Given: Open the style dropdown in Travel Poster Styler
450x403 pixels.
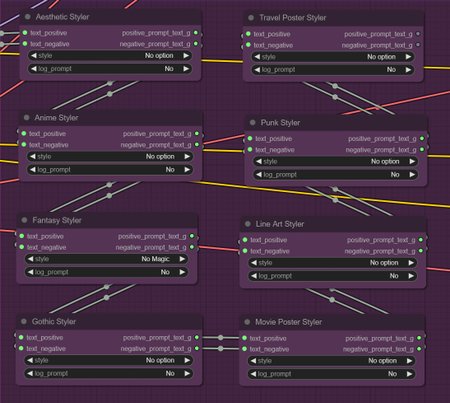Looking at the screenshot, I should [x=333, y=57].
